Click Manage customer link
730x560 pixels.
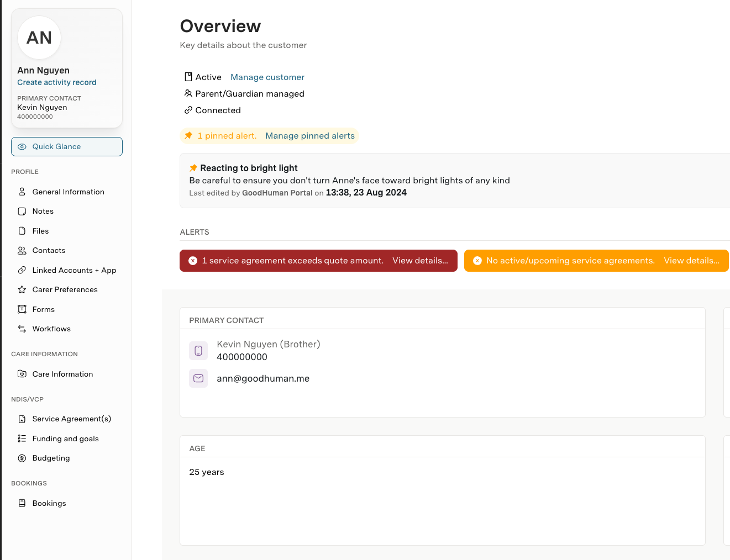click(x=267, y=77)
